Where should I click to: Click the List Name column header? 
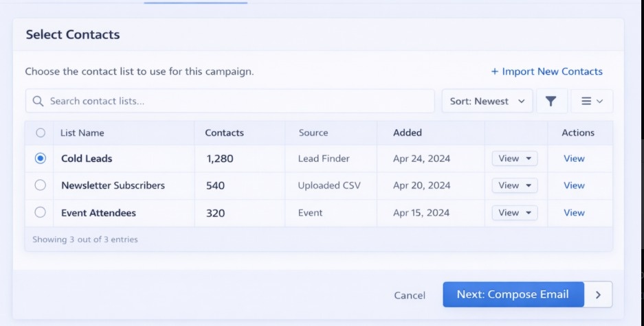[82, 132]
